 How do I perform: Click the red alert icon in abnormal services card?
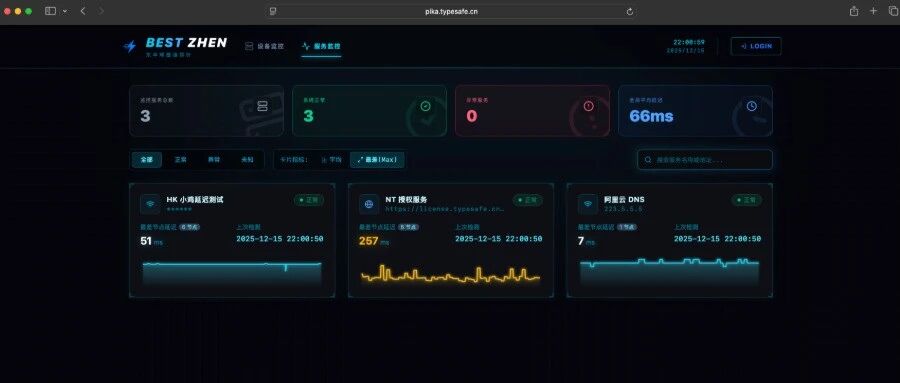pos(588,106)
